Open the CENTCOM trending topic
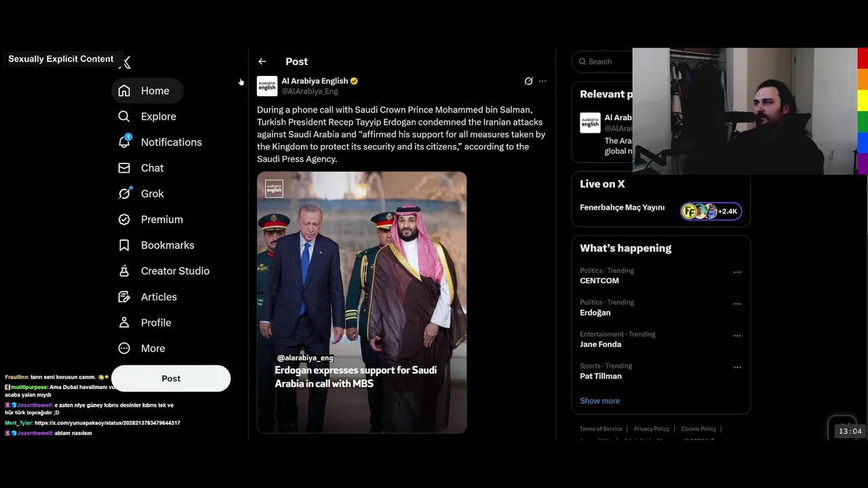This screenshot has height=488, width=868. (x=599, y=281)
